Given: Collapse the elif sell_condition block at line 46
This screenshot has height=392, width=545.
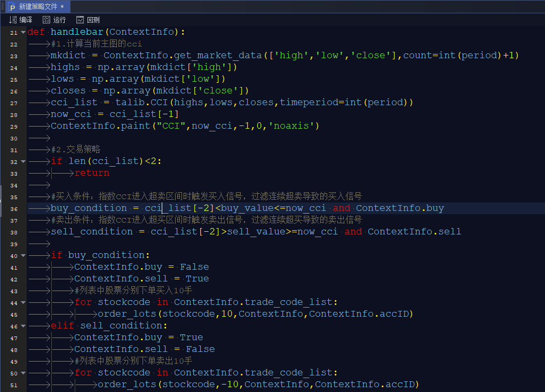Looking at the screenshot, I should click(x=23, y=326).
